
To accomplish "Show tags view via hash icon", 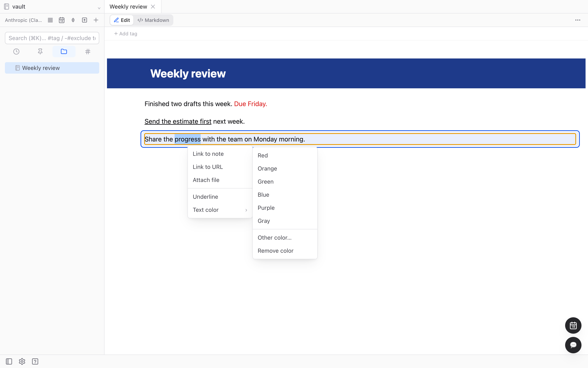I will pyautogui.click(x=88, y=52).
